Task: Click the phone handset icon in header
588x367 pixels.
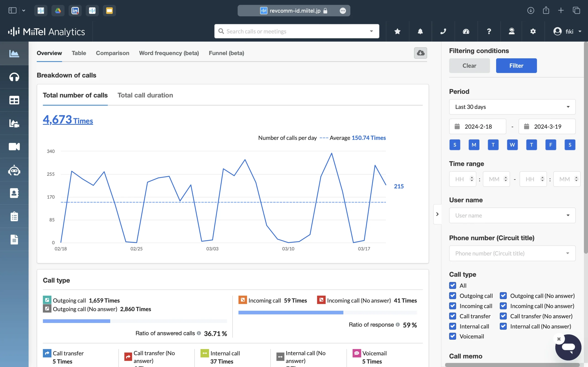Action: pyautogui.click(x=443, y=31)
